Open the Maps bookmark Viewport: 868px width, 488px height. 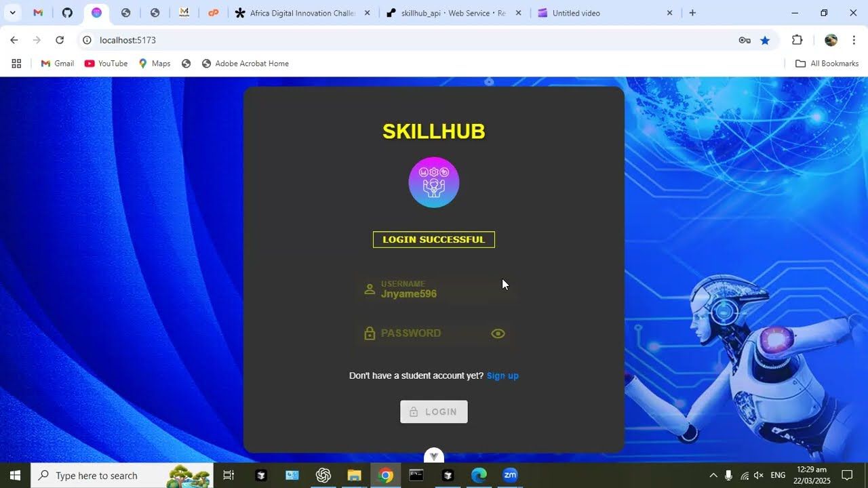[x=155, y=64]
